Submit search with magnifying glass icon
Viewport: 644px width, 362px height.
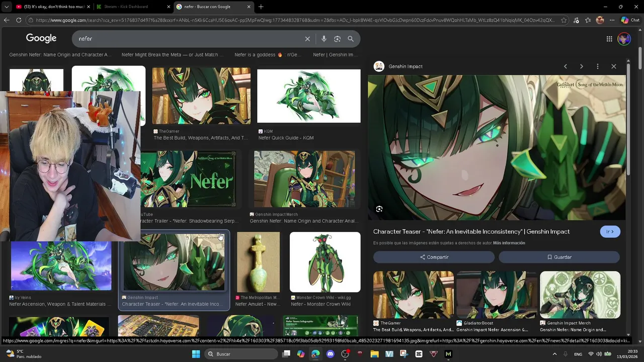tap(351, 39)
